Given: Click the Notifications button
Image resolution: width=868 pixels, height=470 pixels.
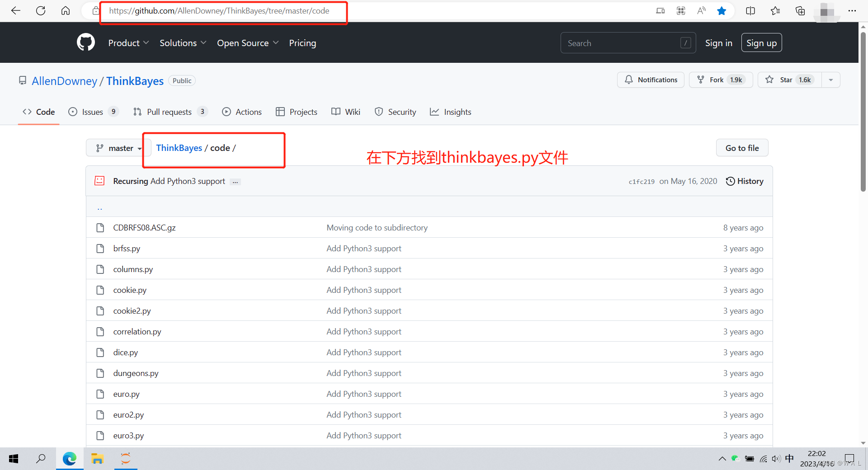Looking at the screenshot, I should [651, 80].
